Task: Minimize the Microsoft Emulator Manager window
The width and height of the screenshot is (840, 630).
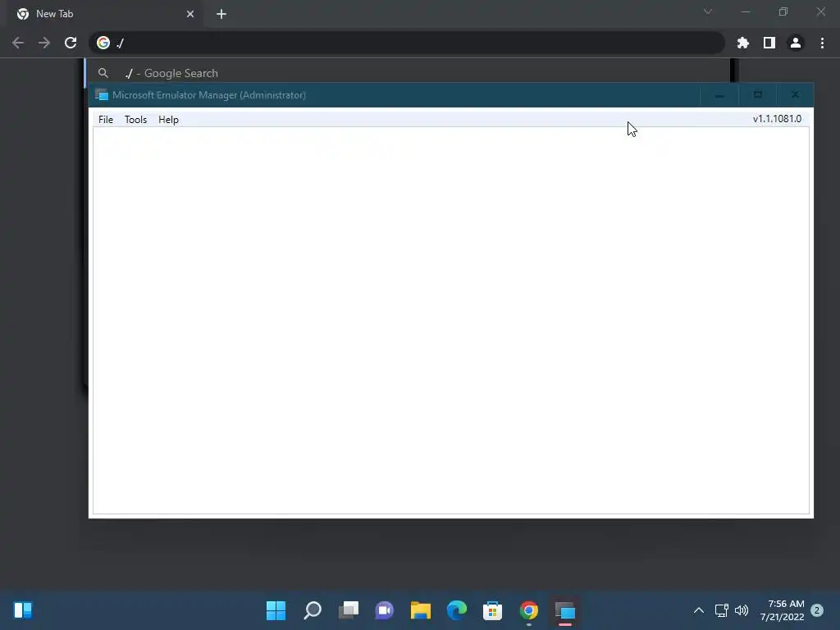Action: [719, 95]
